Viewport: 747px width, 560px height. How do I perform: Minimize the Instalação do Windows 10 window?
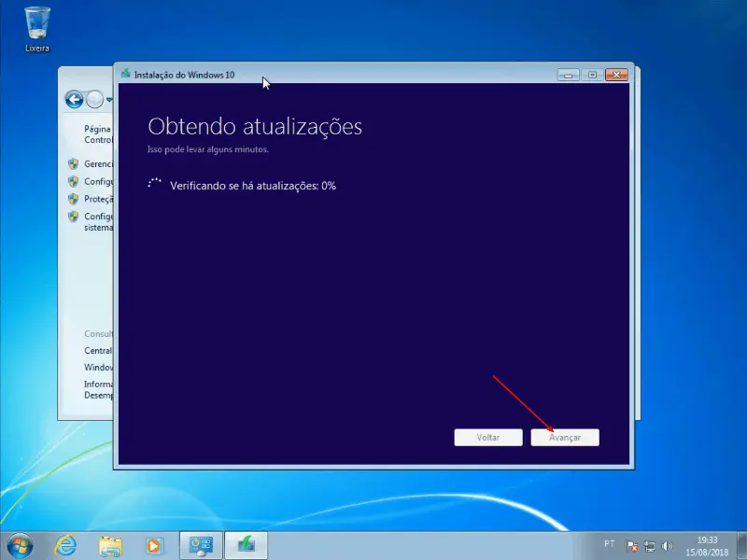[568, 75]
